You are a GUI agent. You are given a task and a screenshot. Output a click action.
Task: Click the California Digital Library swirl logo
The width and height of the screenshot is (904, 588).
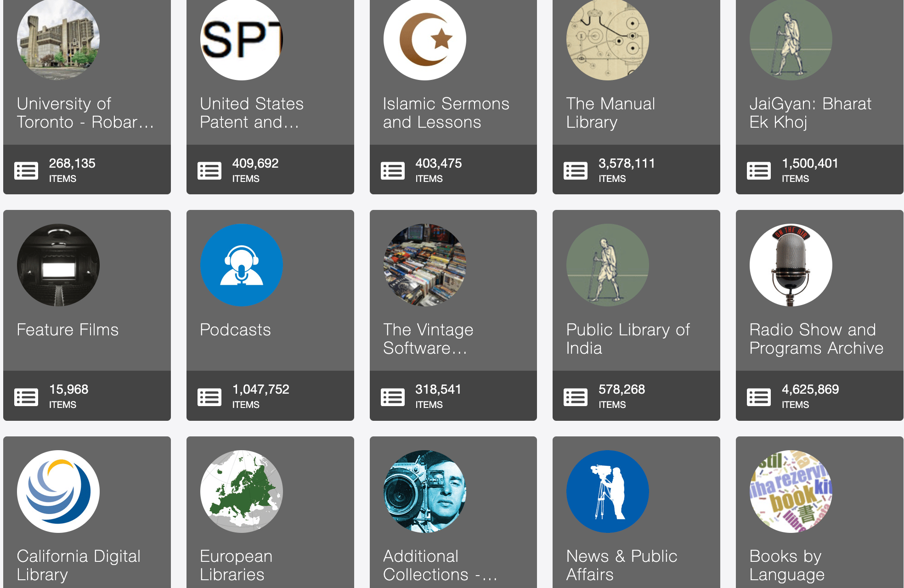pyautogui.click(x=58, y=492)
